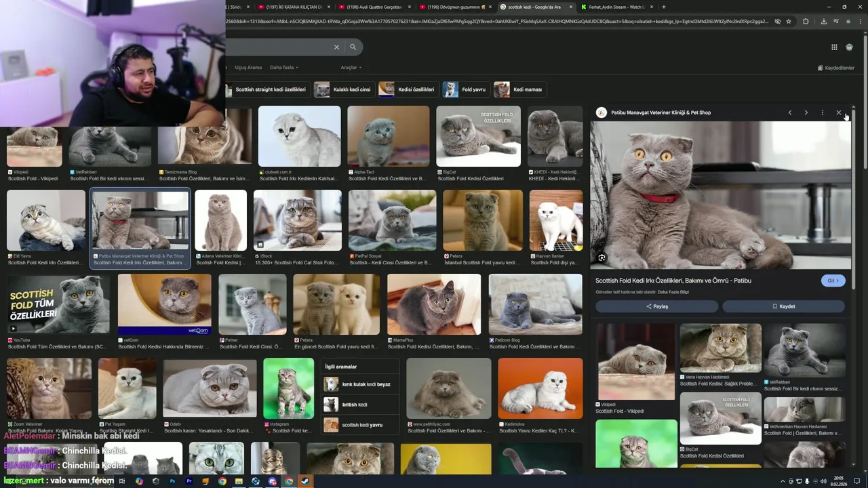
Task: Open the vetQom cat thumbnail
Action: pos(165,304)
